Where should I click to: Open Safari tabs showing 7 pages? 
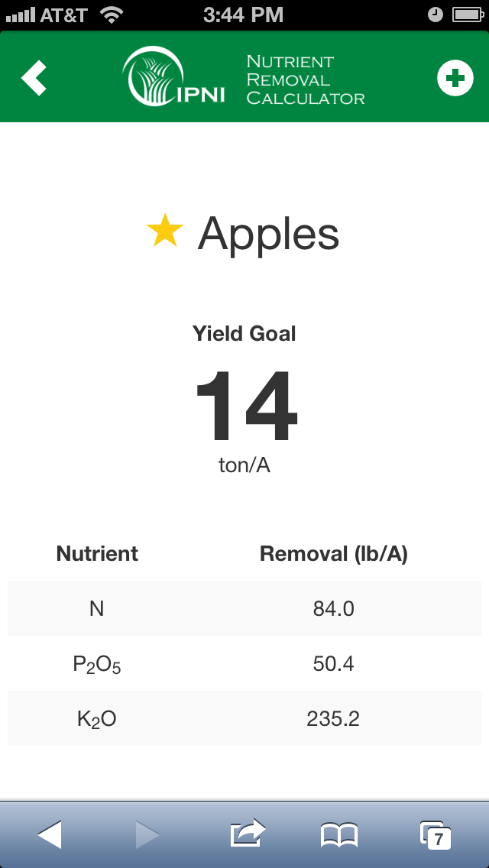pyautogui.click(x=436, y=835)
